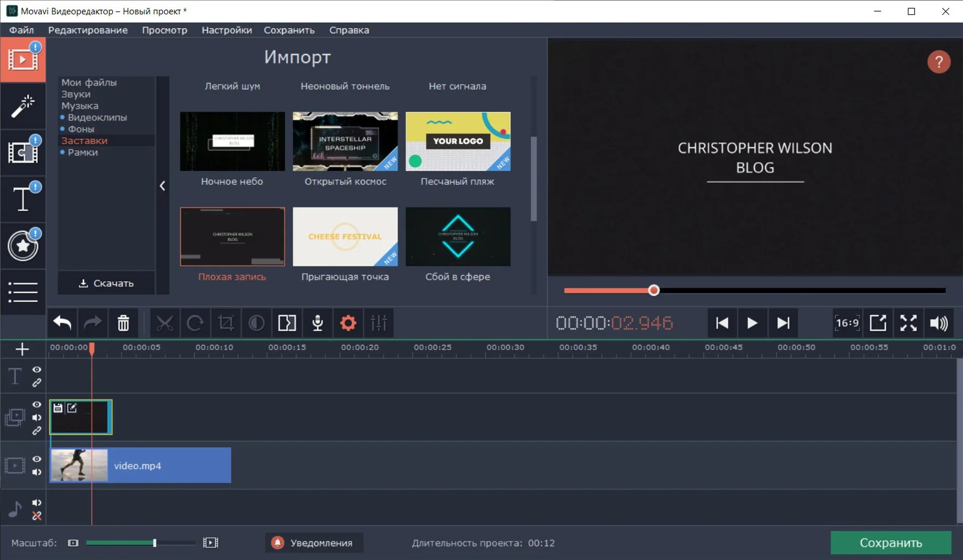Select the Мои файлы category
963x560 pixels.
tap(89, 83)
